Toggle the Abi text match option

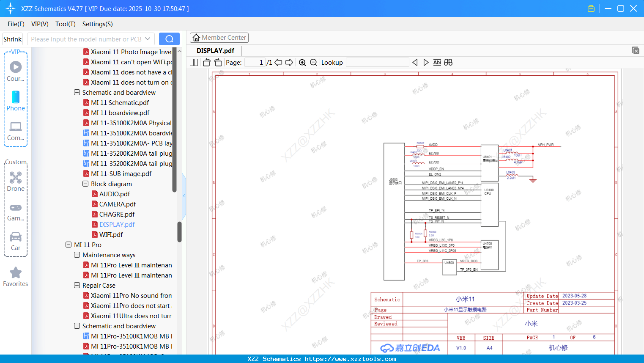tap(437, 63)
